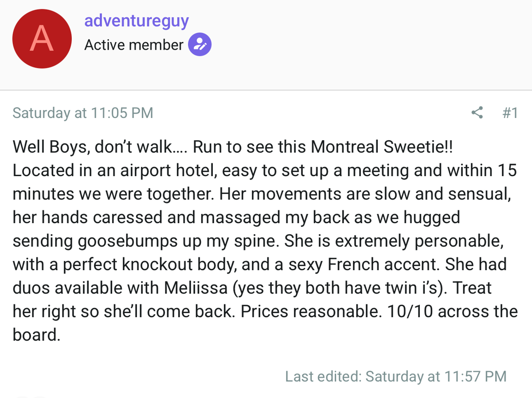Click the 'Saturday at 11:05 PM' post timestamp
The height and width of the screenshot is (398, 532).
(83, 113)
